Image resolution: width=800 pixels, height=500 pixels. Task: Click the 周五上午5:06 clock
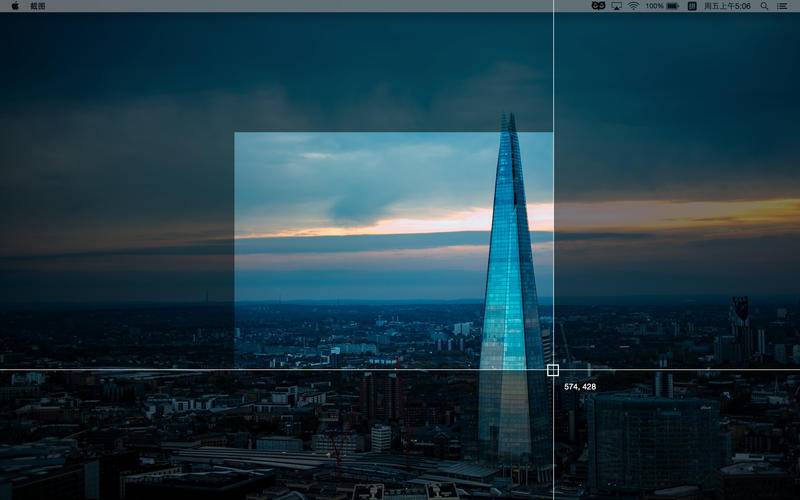click(727, 6)
